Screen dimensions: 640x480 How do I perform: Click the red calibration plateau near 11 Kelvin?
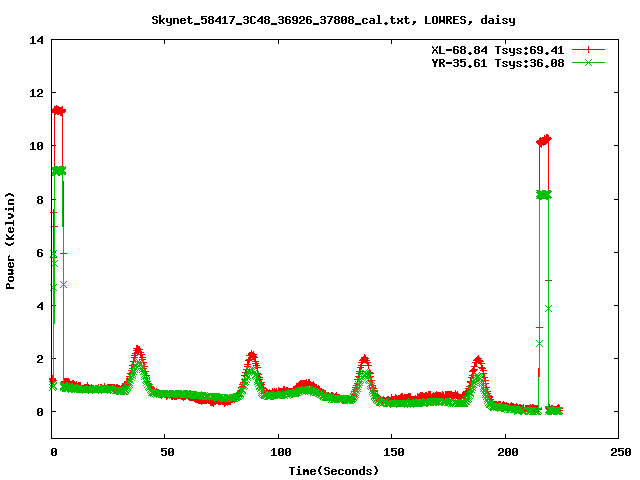tap(59, 110)
